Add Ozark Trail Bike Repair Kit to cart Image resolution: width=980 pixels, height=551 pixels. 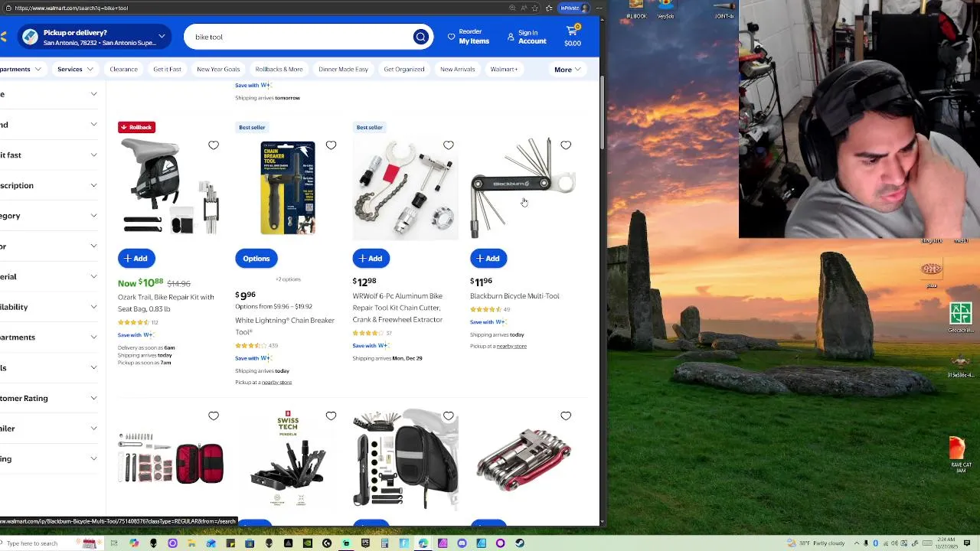point(136,259)
